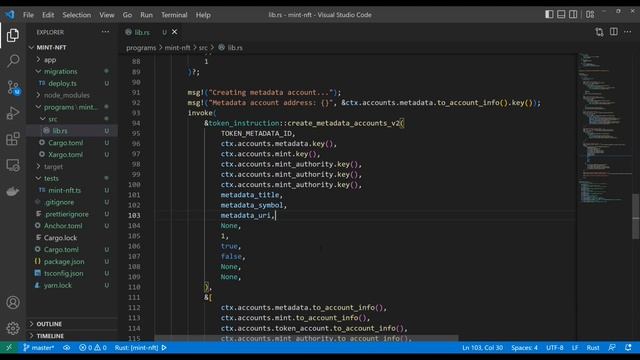The image size is (640, 360).
Task: Open the Source Control view icon
Action: 13,87
